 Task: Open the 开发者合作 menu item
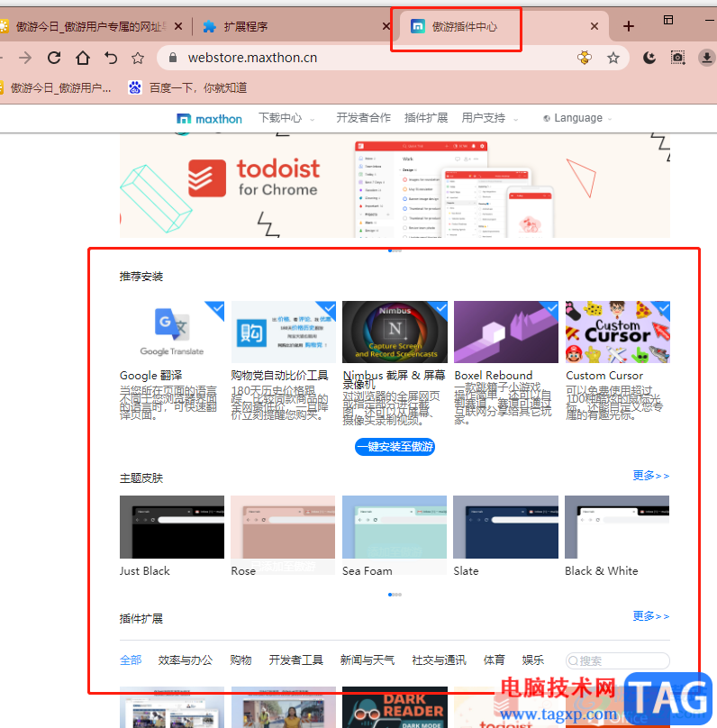point(363,118)
